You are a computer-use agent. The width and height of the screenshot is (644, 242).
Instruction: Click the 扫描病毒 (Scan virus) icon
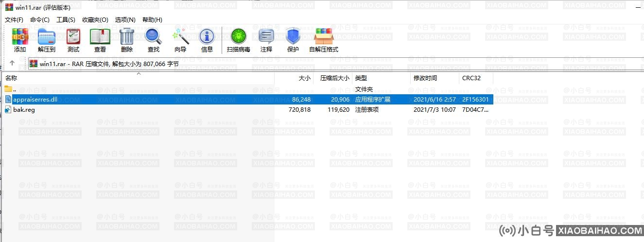pos(239,36)
